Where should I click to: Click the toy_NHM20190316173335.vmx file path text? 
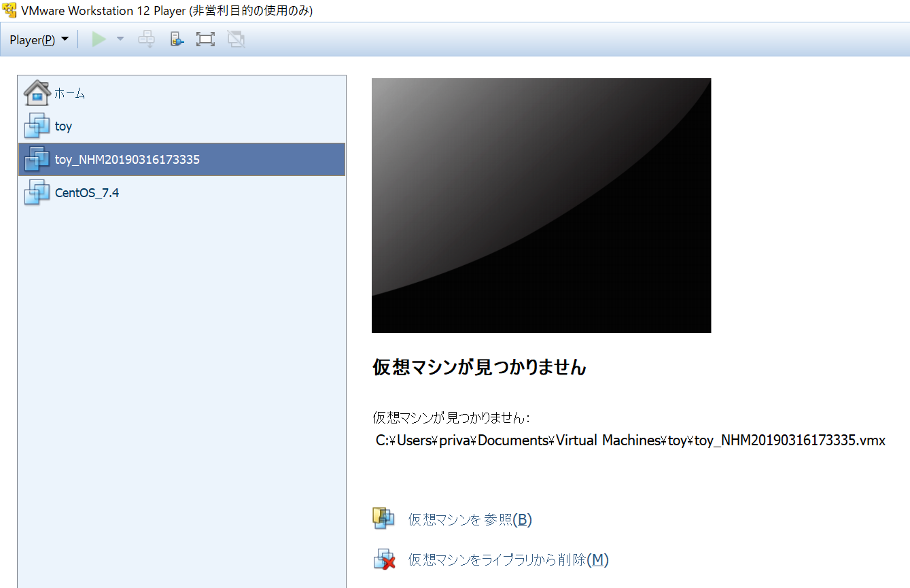click(x=631, y=440)
